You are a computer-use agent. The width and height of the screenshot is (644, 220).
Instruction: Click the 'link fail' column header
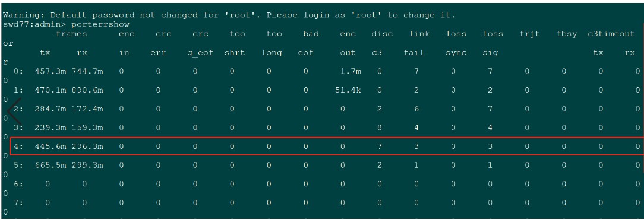click(418, 43)
